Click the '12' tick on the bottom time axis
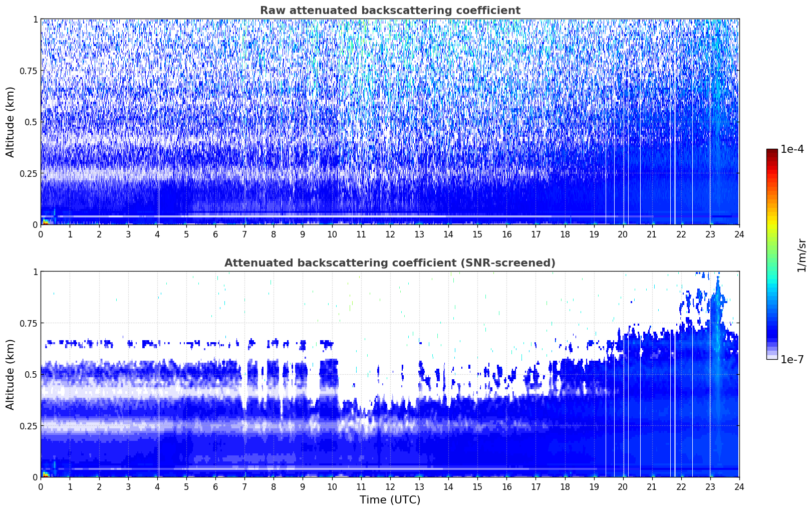812x511 pixels. pyautogui.click(x=390, y=487)
